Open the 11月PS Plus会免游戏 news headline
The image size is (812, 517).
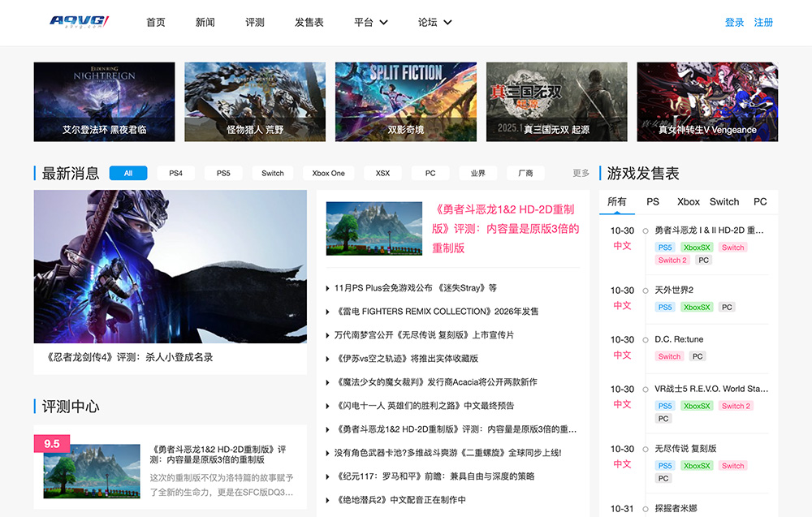coord(416,288)
